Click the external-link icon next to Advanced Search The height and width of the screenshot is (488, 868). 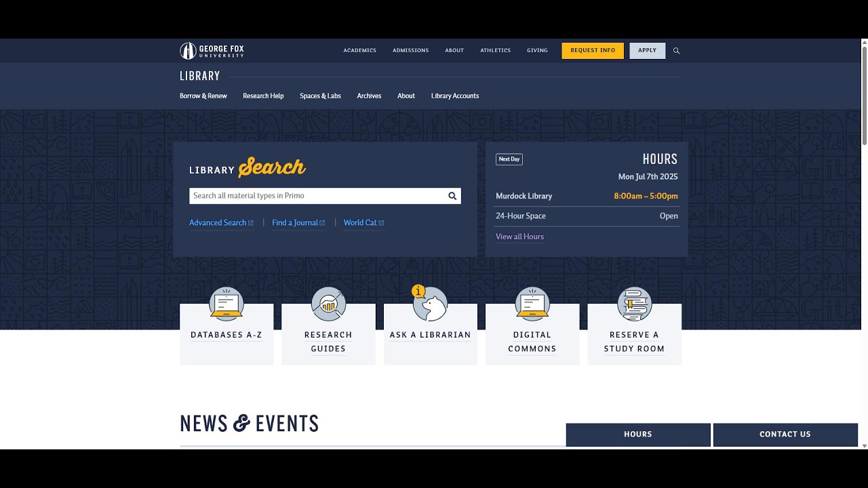pos(251,223)
